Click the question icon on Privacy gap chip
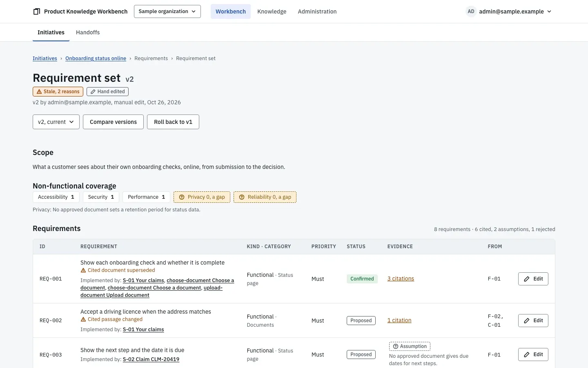The image size is (588, 368). click(x=182, y=197)
